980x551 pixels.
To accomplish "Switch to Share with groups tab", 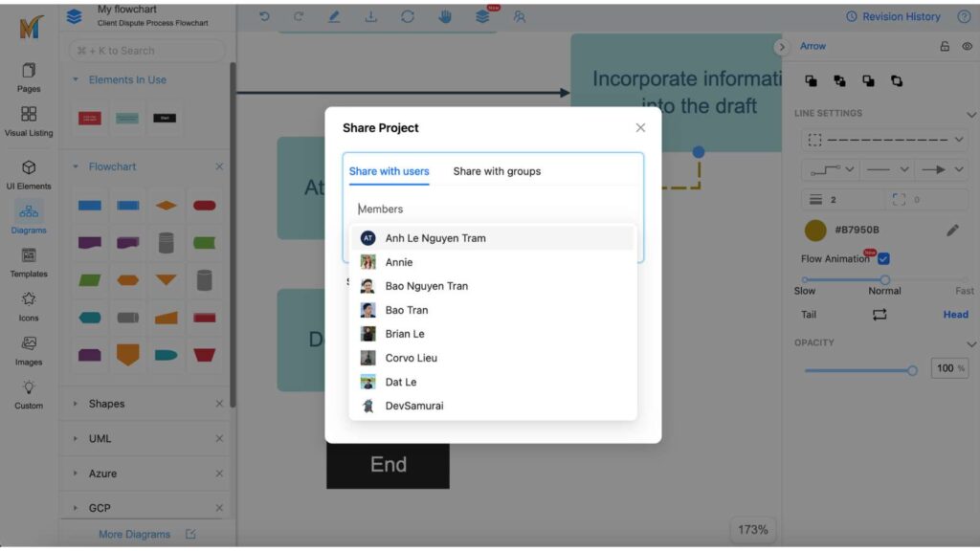I will point(497,171).
